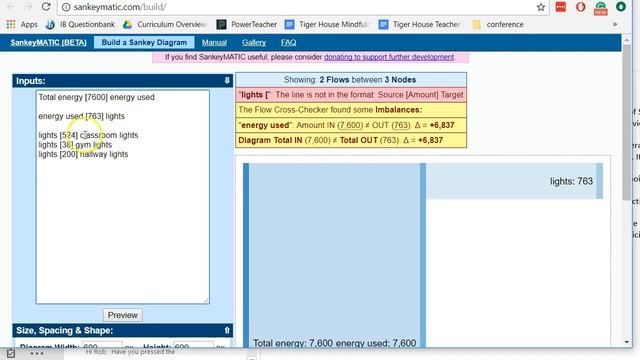640x360 pixels.
Task: Click the page vertical scrollbar thumb
Action: click(x=627, y=122)
